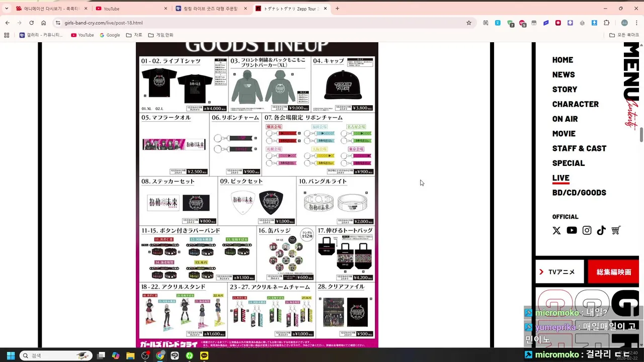The width and height of the screenshot is (644, 362).
Task: Click the blue R extension icon
Action: pos(498,23)
